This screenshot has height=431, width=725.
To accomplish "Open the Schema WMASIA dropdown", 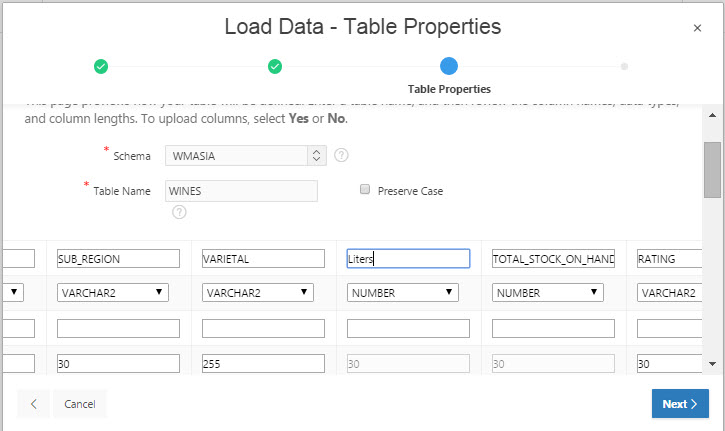I will click(245, 155).
